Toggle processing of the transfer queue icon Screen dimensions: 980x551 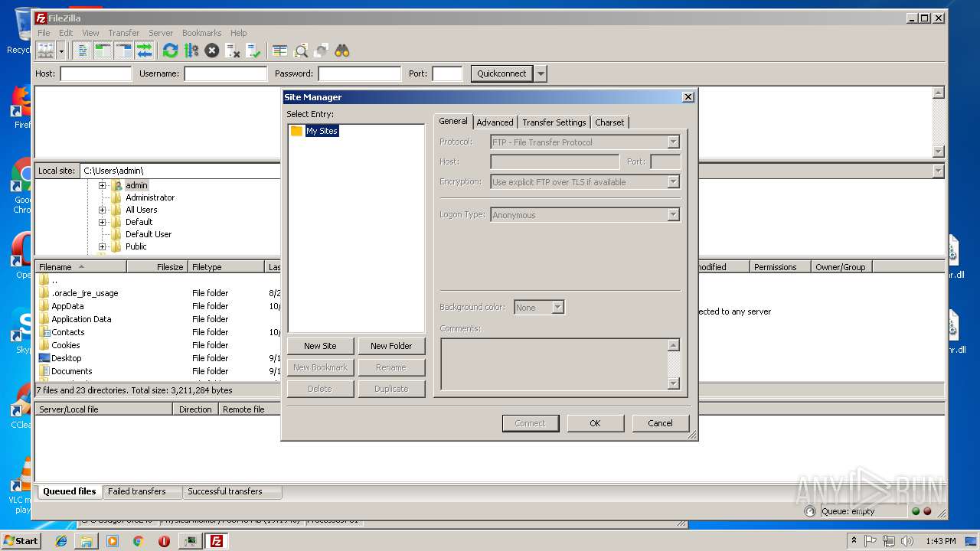[x=191, y=51]
